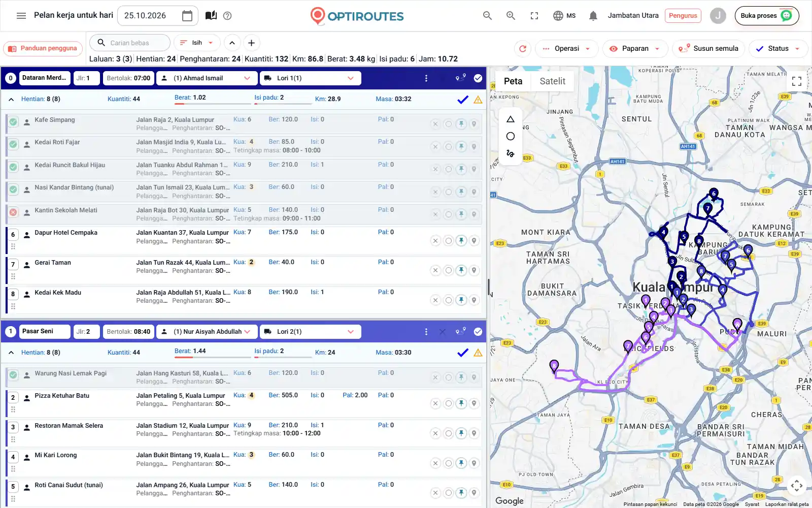Open the Pengurus role badge

pos(683,16)
